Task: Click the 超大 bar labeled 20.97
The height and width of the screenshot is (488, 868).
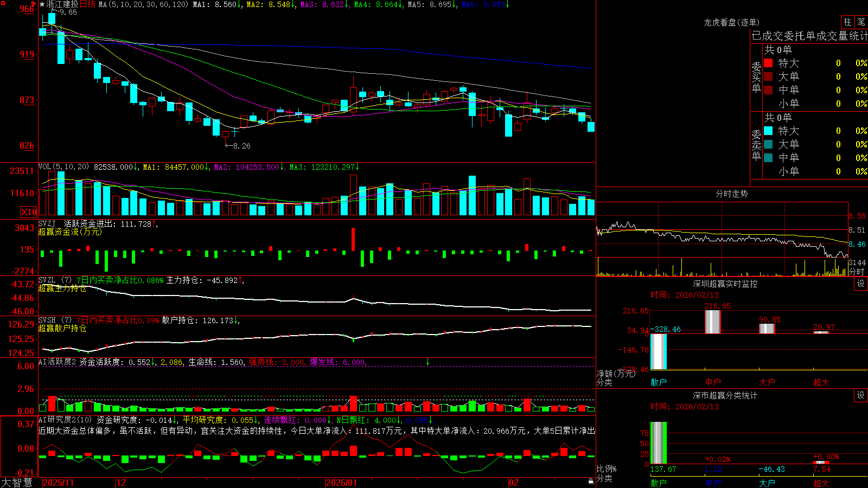Action: [x=821, y=332]
